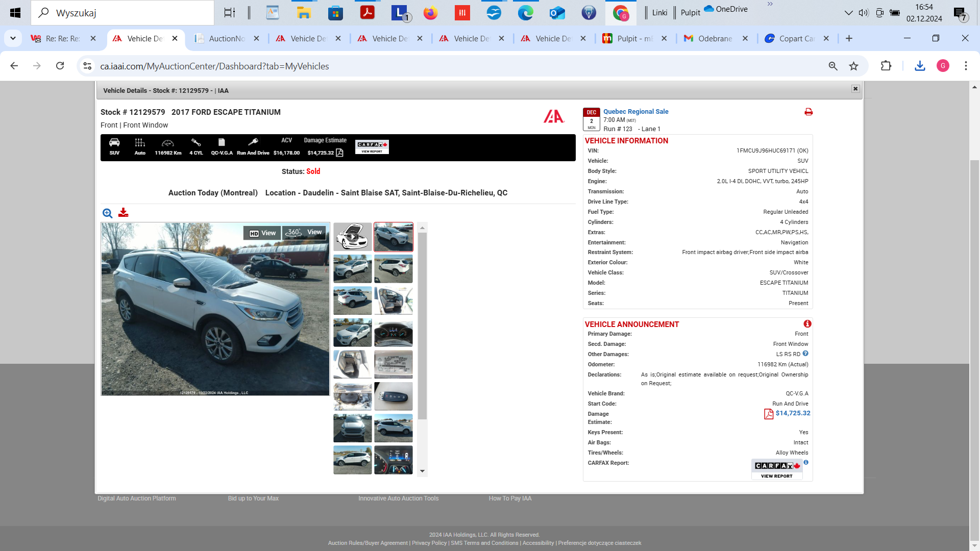The height and width of the screenshot is (551, 980).
Task: Switch to the AuctionNow browser tab
Action: click(x=227, y=39)
